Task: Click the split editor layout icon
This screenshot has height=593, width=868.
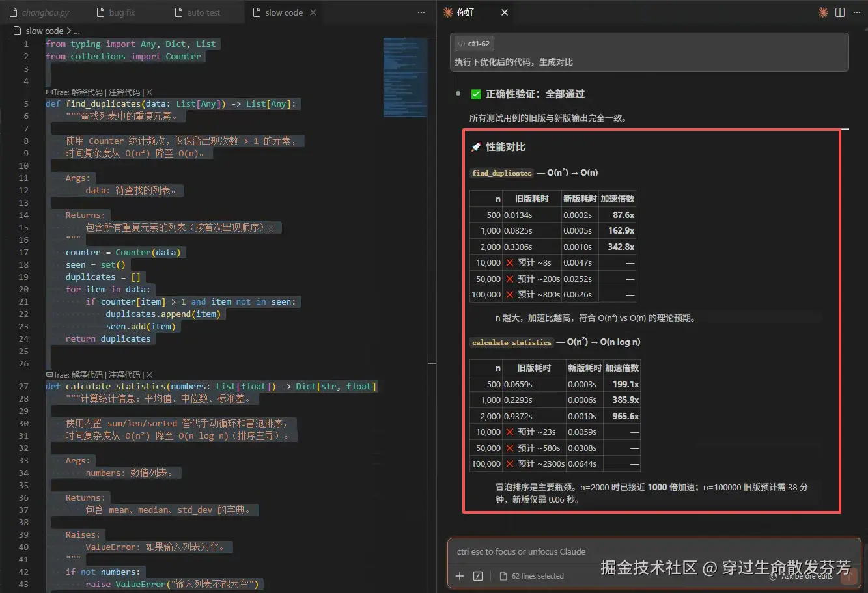Action: (840, 12)
